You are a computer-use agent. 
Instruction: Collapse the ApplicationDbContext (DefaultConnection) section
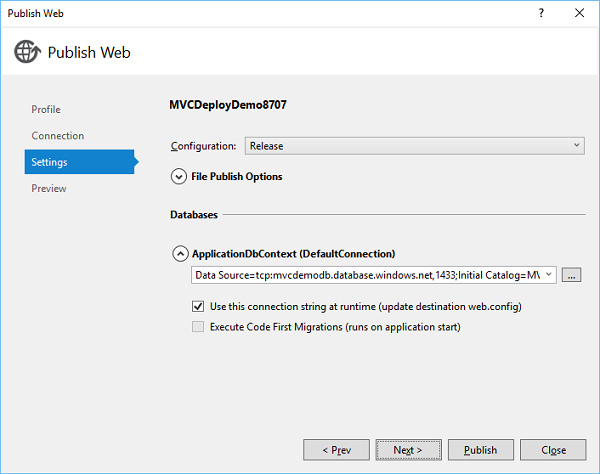181,254
